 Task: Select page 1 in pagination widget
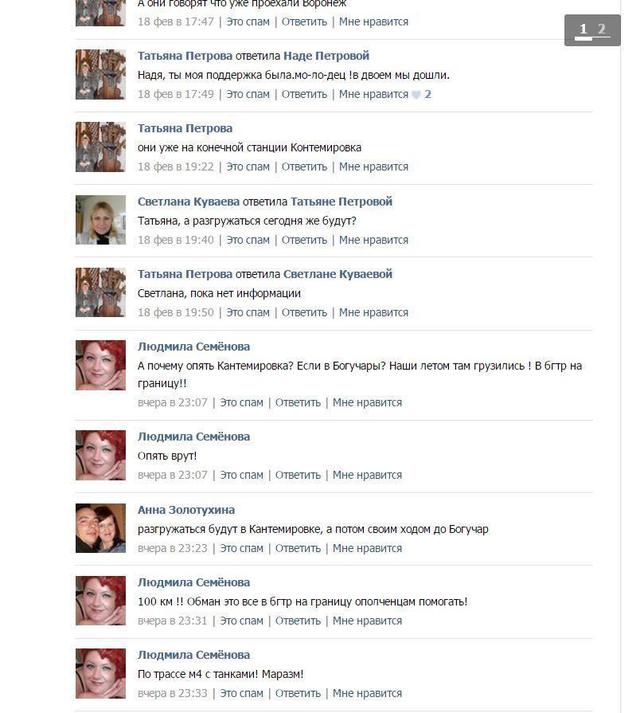point(583,30)
